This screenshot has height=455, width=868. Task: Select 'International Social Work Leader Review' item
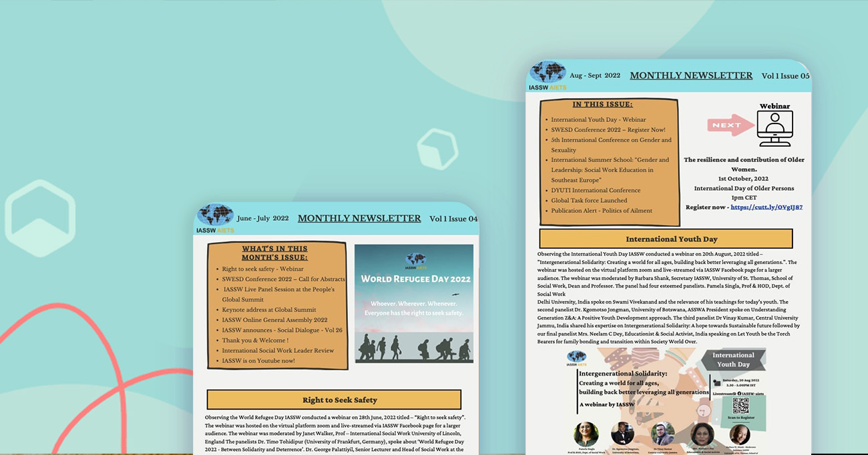[x=278, y=350]
